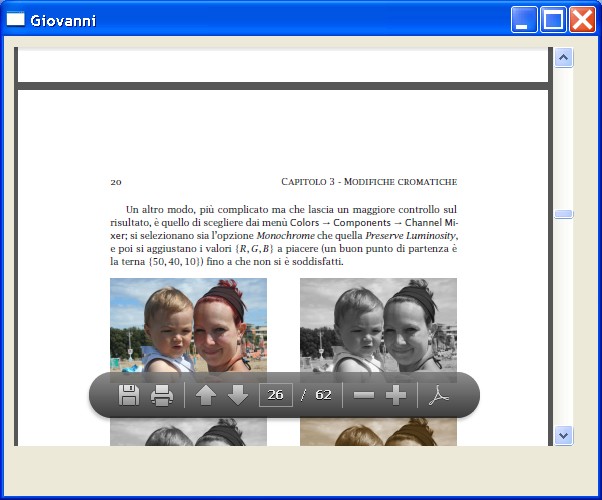Click the sepia-toned photo at the bottom
602x500 pixels.
pyautogui.click(x=378, y=432)
